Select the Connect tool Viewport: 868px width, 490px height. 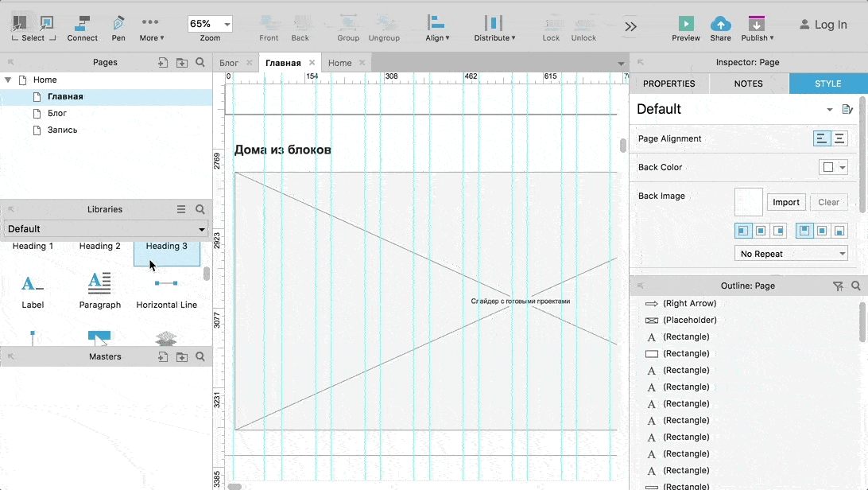[82, 28]
